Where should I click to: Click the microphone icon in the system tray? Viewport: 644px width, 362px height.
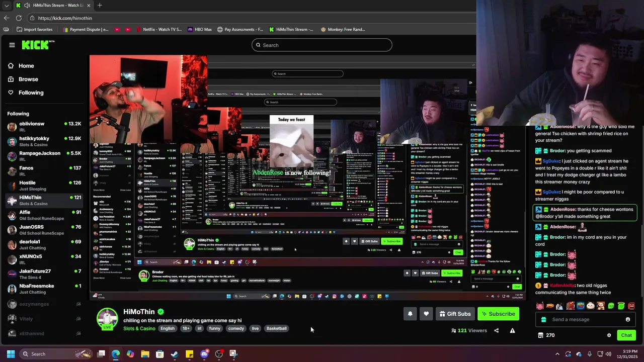(x=590, y=354)
